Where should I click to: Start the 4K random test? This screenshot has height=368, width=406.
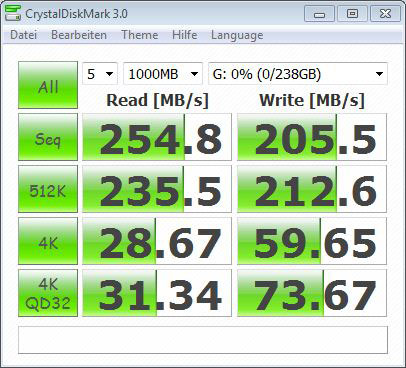tap(48, 241)
